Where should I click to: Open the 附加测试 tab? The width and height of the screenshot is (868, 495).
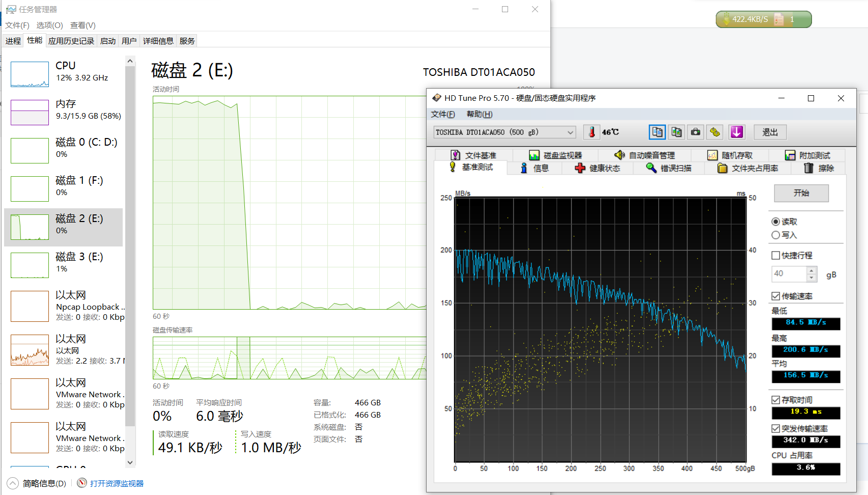pyautogui.click(x=807, y=155)
